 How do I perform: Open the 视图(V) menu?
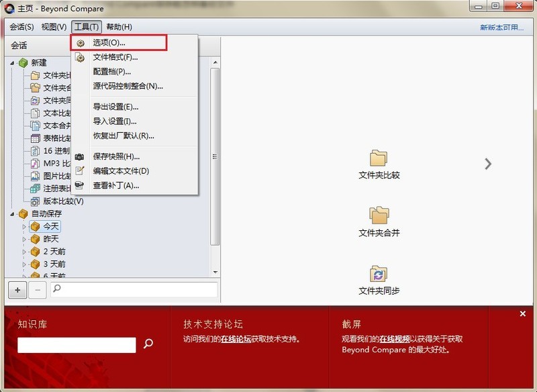point(54,27)
